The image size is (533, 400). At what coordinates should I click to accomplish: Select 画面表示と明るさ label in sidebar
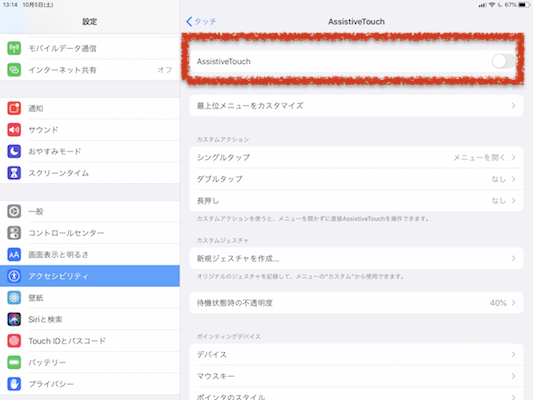pos(58,255)
